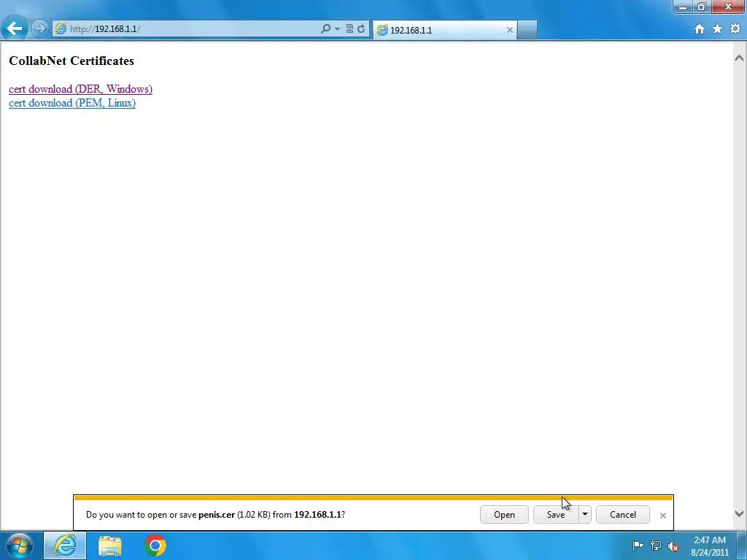Refresh the page with the reload icon
The width and height of the screenshot is (747, 560).
(361, 28)
